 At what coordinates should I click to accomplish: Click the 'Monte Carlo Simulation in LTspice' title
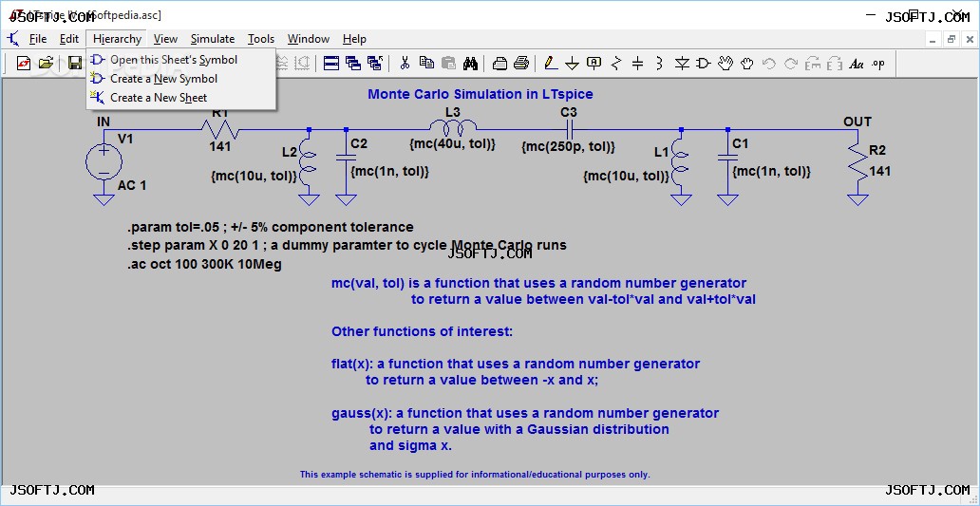point(480,94)
